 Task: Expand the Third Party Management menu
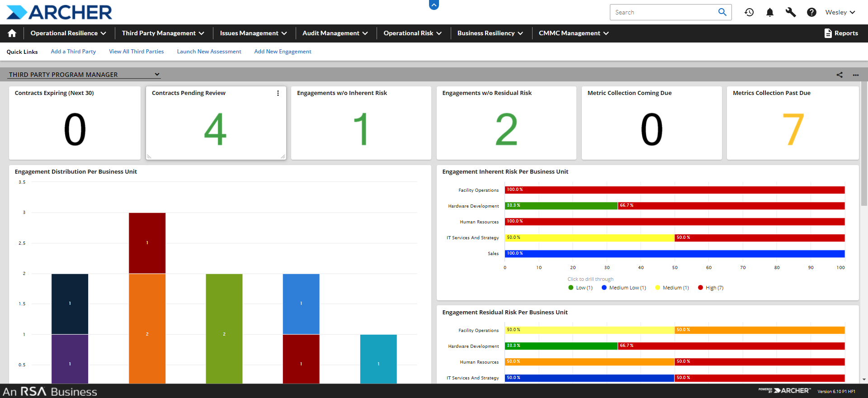(x=163, y=33)
